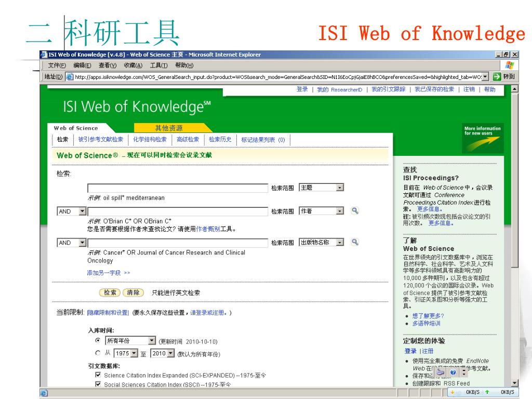Open 高级检索 advanced search tab

[x=188, y=139]
